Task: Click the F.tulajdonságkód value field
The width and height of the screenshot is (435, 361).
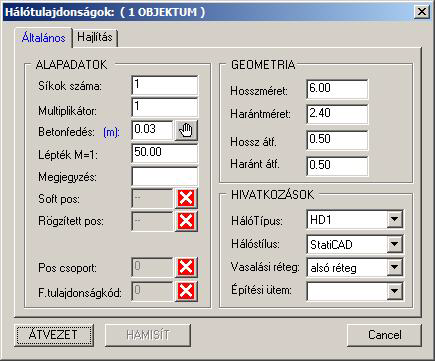Action: tap(153, 292)
